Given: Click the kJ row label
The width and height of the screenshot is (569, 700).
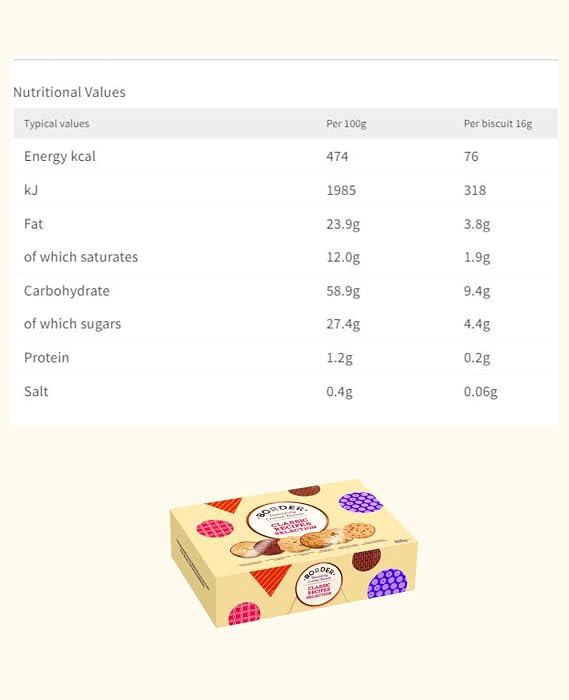Looking at the screenshot, I should (31, 190).
